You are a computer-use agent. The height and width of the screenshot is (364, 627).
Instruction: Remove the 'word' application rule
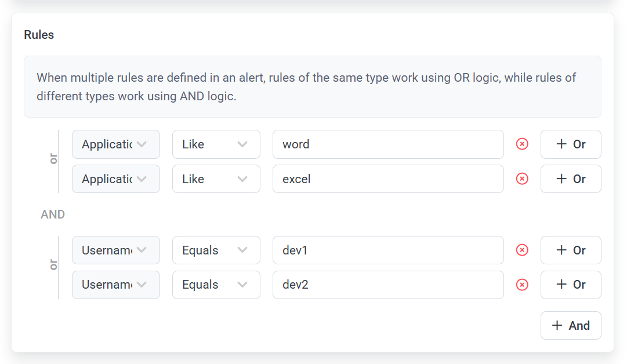(x=522, y=144)
